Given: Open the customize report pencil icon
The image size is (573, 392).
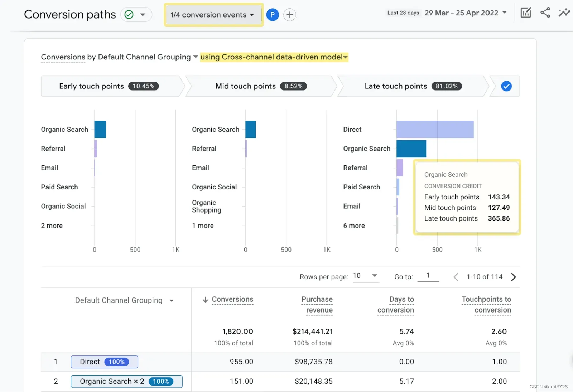Looking at the screenshot, I should click(x=526, y=13).
